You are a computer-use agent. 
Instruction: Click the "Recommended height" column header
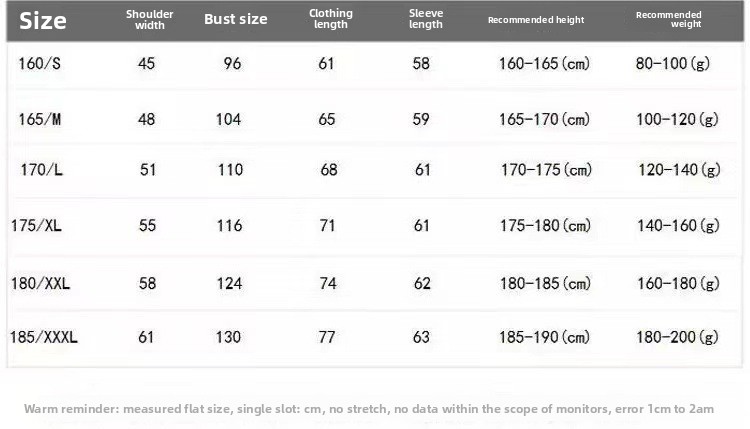(536, 20)
